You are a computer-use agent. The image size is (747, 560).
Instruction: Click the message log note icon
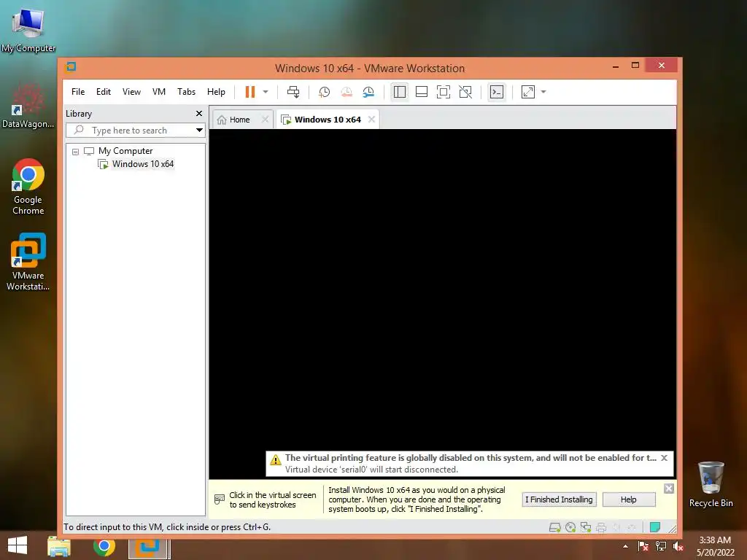click(x=655, y=526)
